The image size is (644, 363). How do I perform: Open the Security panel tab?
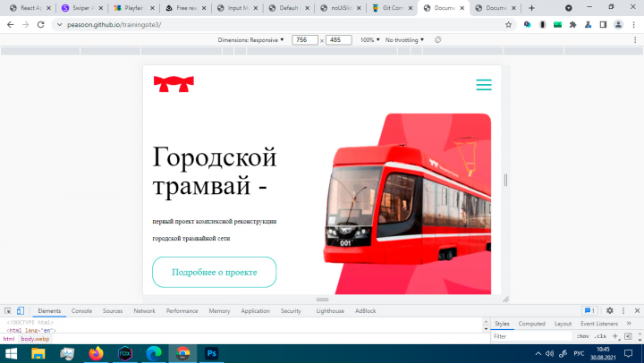tap(291, 311)
